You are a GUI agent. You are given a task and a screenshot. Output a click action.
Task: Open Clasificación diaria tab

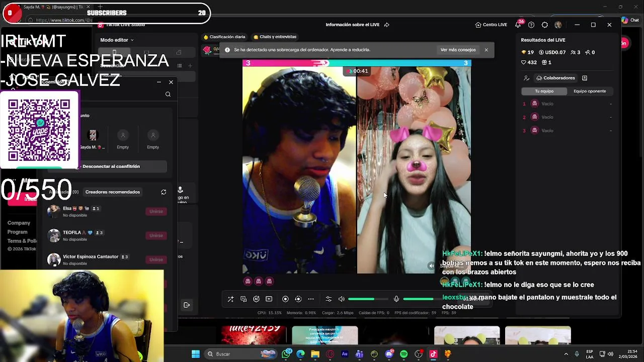click(x=224, y=37)
